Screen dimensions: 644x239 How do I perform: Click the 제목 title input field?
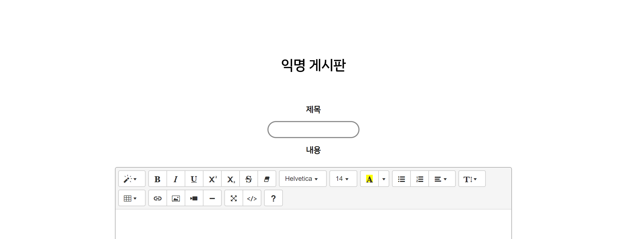(x=313, y=130)
